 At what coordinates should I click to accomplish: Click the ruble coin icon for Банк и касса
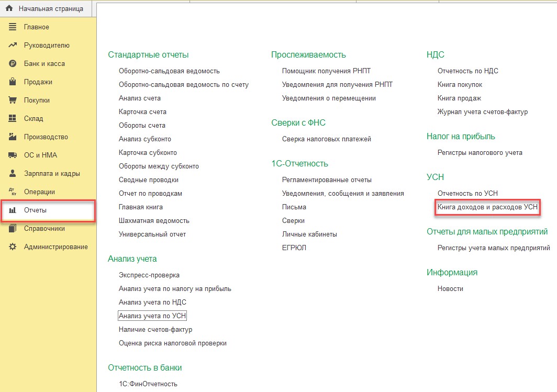[13, 63]
